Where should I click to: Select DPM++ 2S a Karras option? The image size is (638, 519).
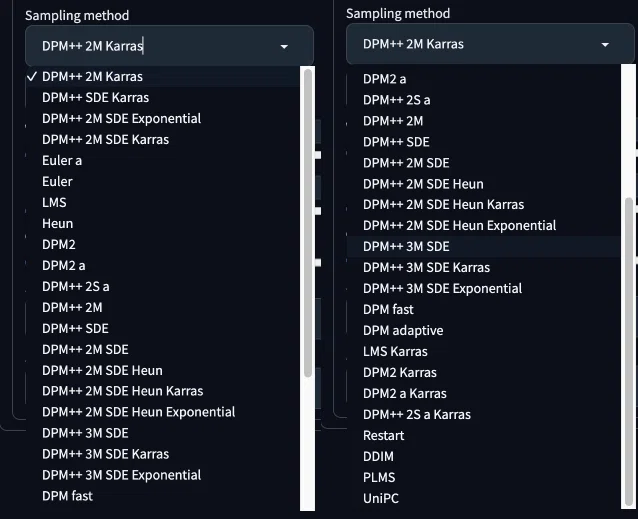(x=484, y=414)
